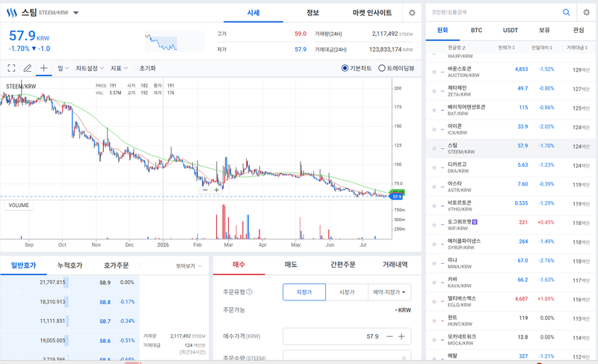Image resolution: width=598 pixels, height=364 pixels.
Task: Open the 거래내역 tab
Action: click(395, 265)
